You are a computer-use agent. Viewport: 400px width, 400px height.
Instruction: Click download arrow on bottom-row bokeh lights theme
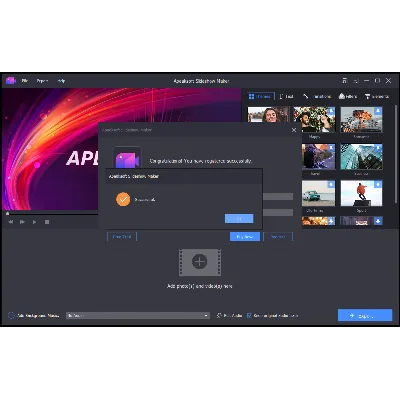click(331, 221)
